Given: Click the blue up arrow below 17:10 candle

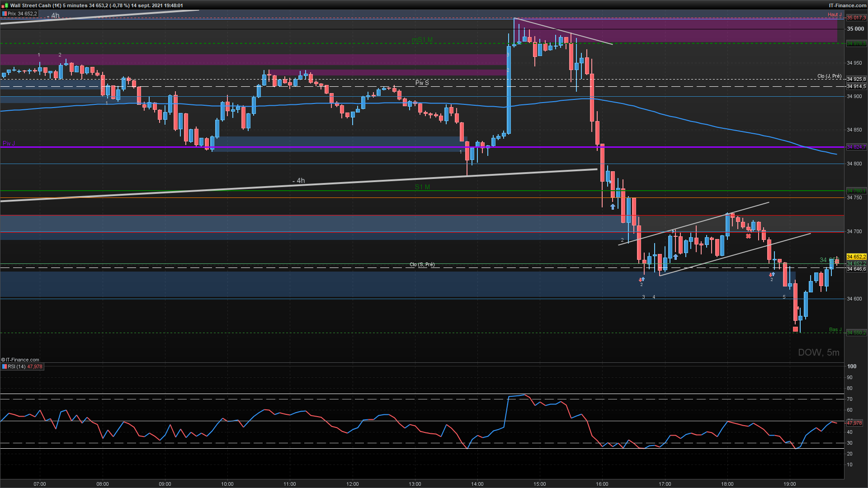Looking at the screenshot, I should (x=675, y=257).
